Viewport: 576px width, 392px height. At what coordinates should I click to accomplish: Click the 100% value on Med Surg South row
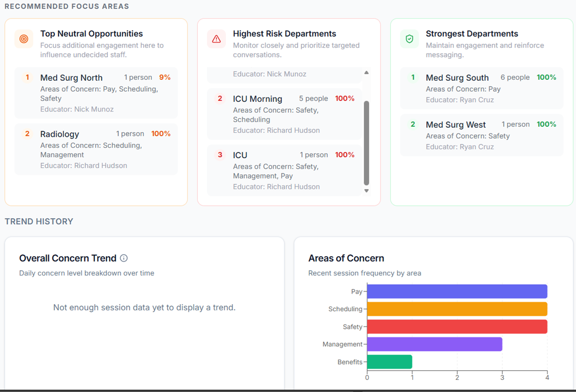547,77
